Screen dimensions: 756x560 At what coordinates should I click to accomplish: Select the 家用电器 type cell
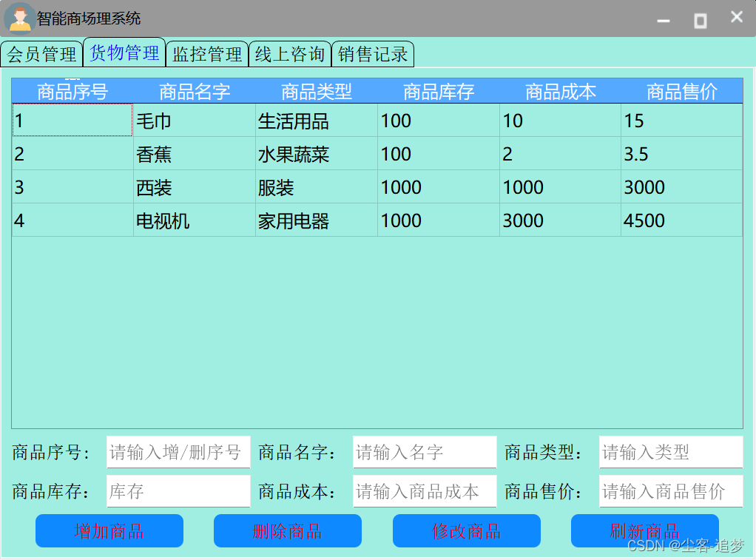click(x=317, y=220)
